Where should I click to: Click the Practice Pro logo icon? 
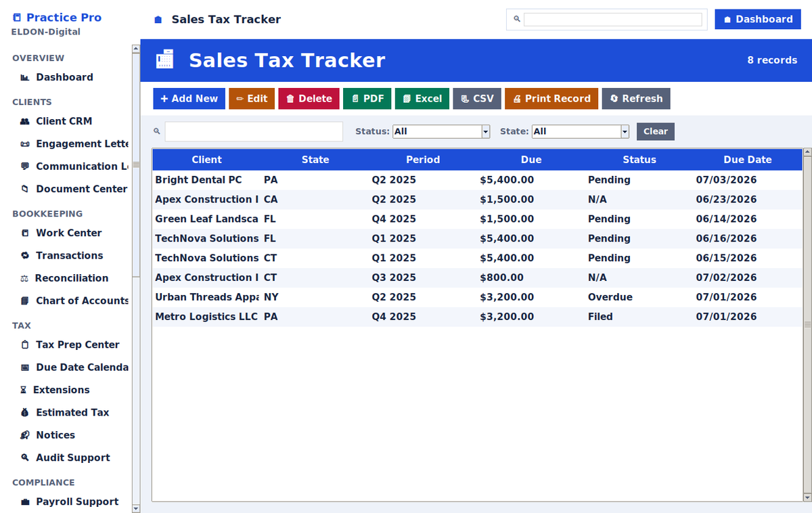point(17,18)
